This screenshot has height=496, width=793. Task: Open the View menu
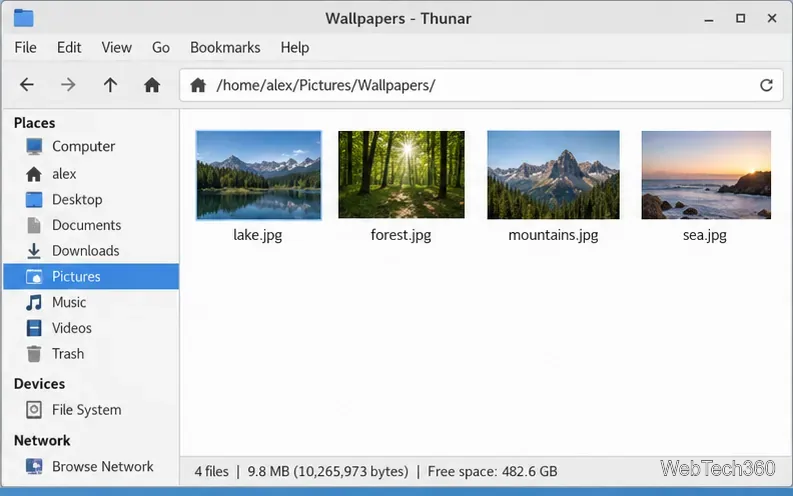tap(116, 48)
